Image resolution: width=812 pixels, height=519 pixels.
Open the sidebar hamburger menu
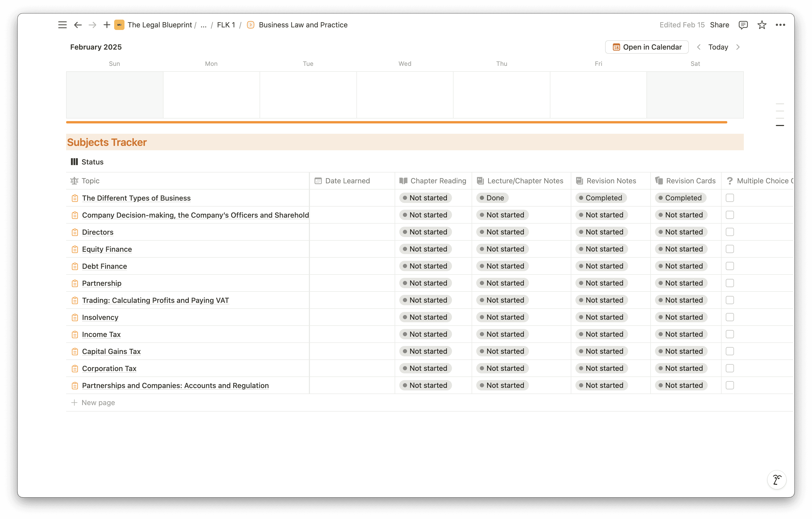[x=63, y=25]
